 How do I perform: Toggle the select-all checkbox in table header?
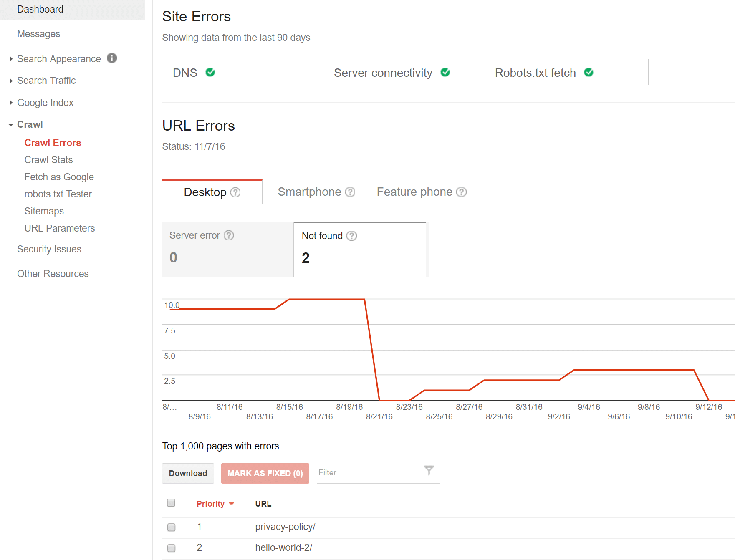171,503
